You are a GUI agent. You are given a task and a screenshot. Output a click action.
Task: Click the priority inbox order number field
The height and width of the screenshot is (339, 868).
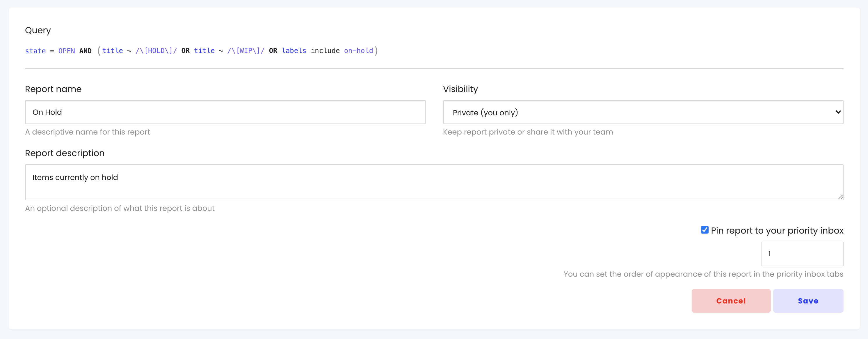tap(802, 254)
